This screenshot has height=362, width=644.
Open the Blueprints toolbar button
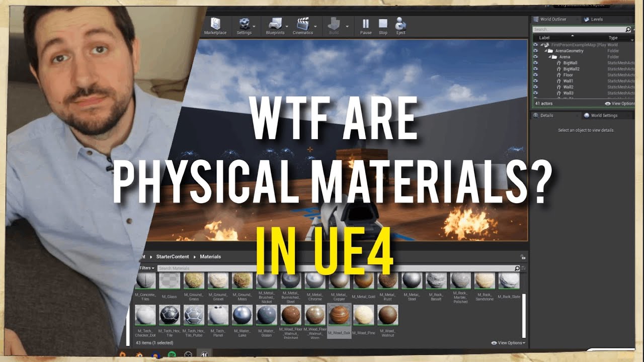275,26
